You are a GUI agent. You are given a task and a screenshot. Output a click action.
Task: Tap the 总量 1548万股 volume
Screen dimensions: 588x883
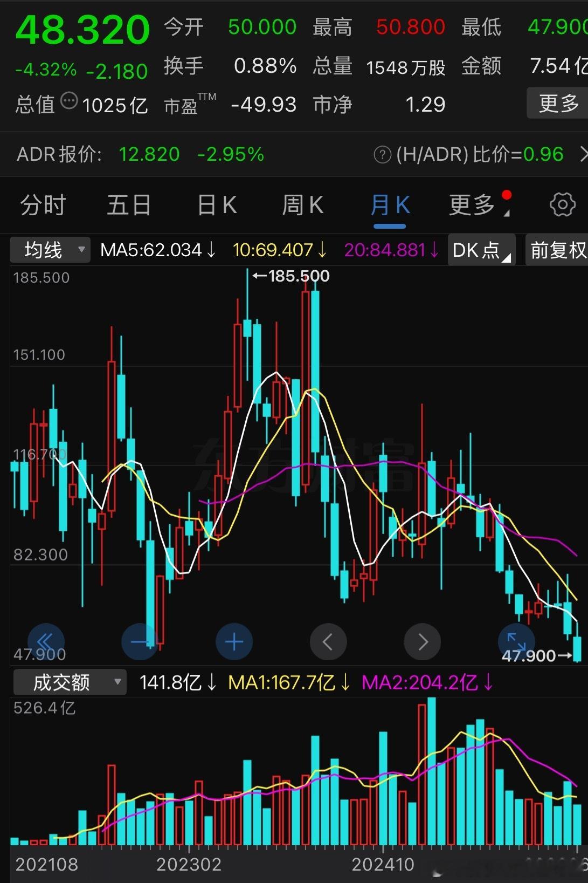pyautogui.click(x=379, y=66)
